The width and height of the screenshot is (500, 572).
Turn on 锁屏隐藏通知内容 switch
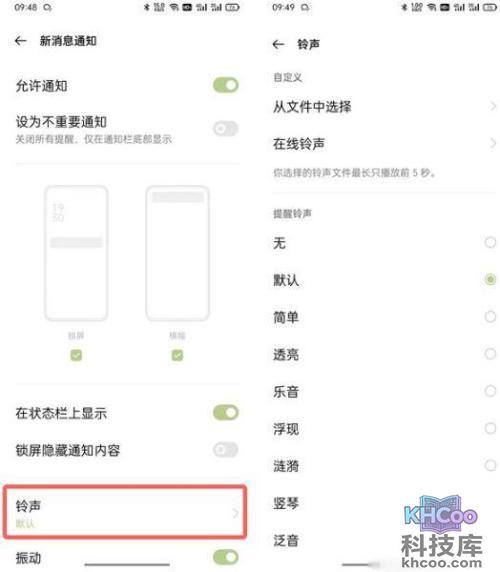pos(226,449)
